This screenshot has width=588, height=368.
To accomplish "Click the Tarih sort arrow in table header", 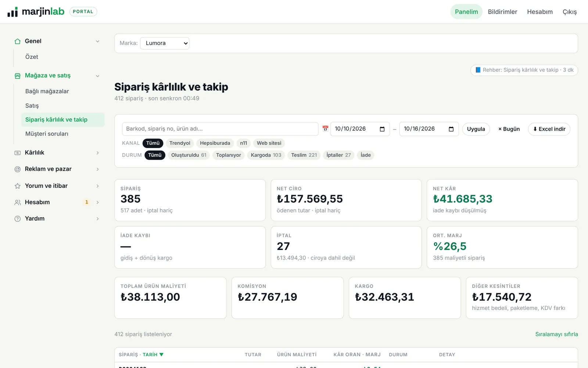I will 161,355.
